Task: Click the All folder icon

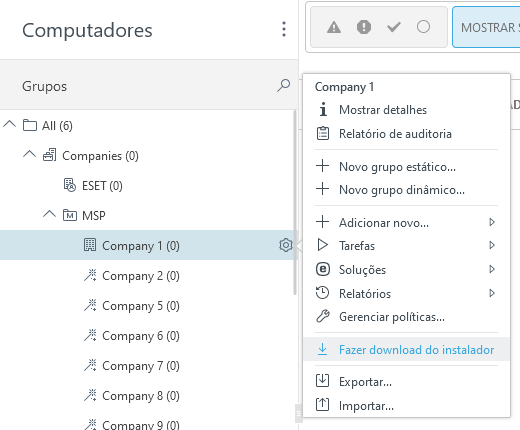Action: tap(30, 125)
